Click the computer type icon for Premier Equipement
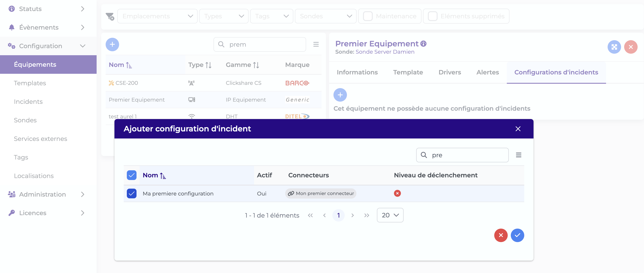Screen dimensions: 644x273 coord(191,100)
